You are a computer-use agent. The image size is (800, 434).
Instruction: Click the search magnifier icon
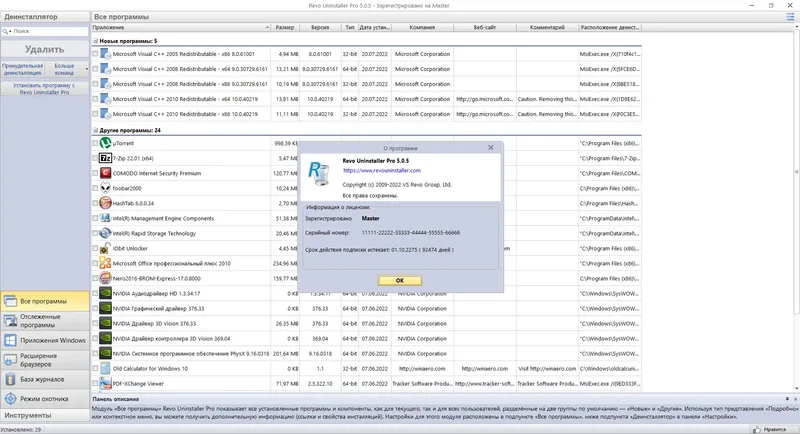(6, 31)
